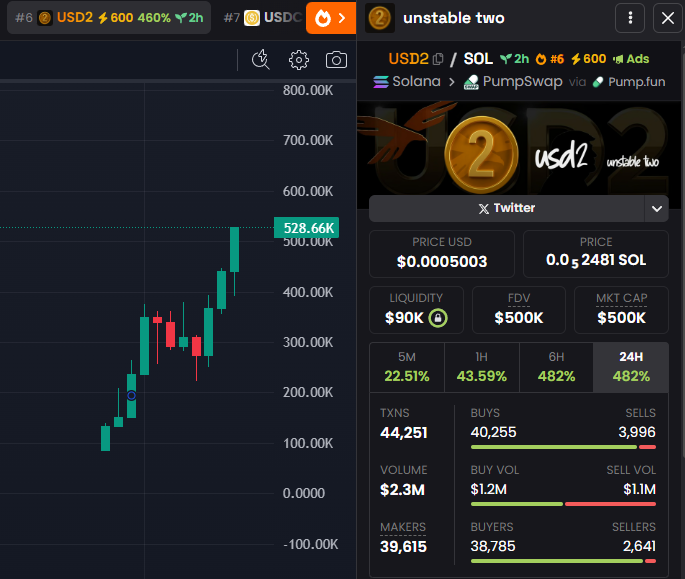Click the Solana chain link

[407, 82]
